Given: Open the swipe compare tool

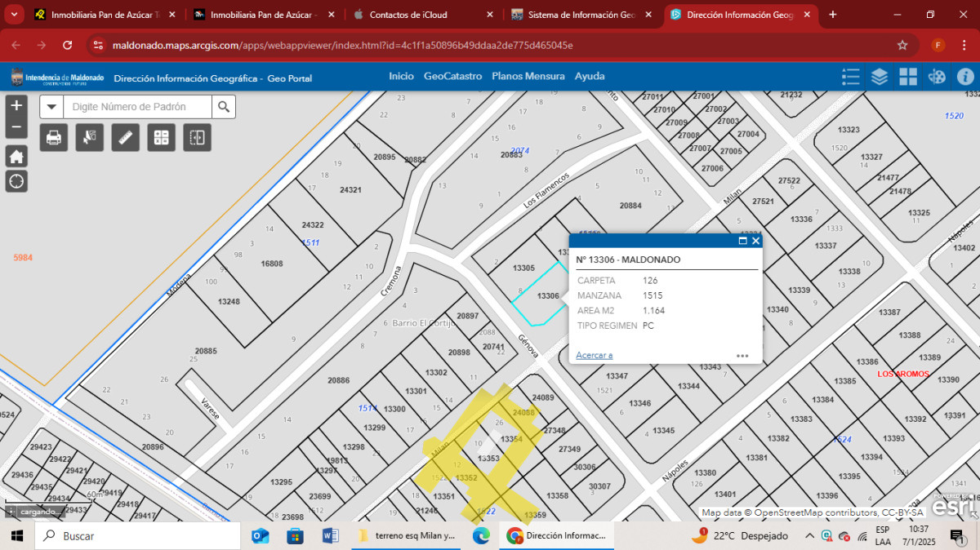Looking at the screenshot, I should (197, 137).
